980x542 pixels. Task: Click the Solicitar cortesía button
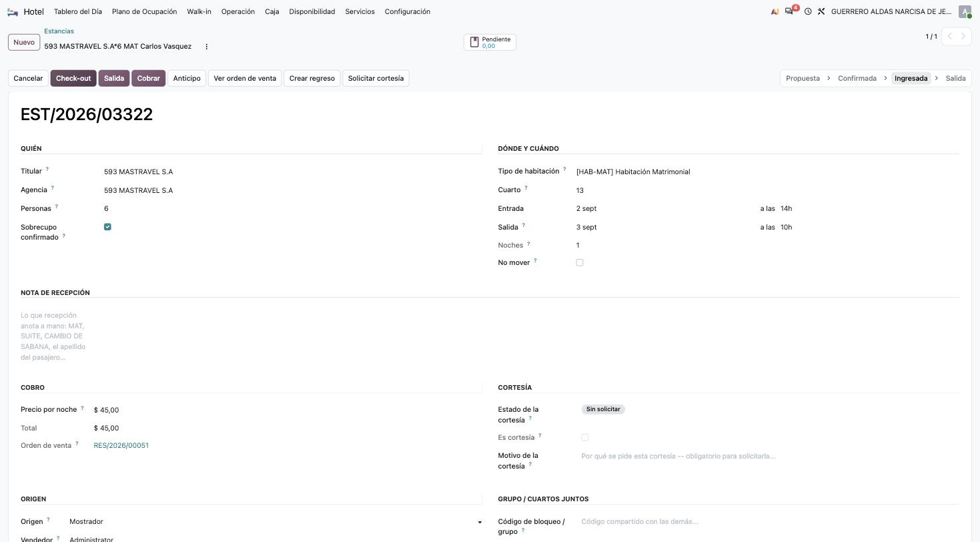(376, 78)
